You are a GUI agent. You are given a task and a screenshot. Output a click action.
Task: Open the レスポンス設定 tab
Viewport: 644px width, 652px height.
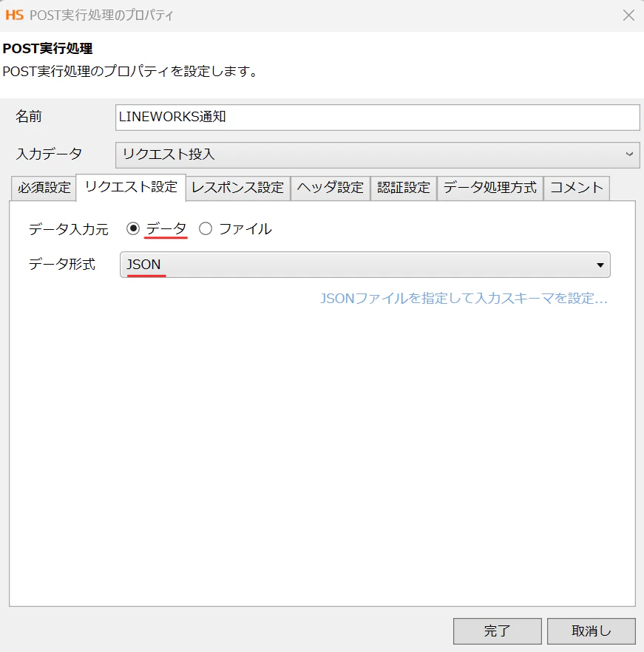click(237, 188)
